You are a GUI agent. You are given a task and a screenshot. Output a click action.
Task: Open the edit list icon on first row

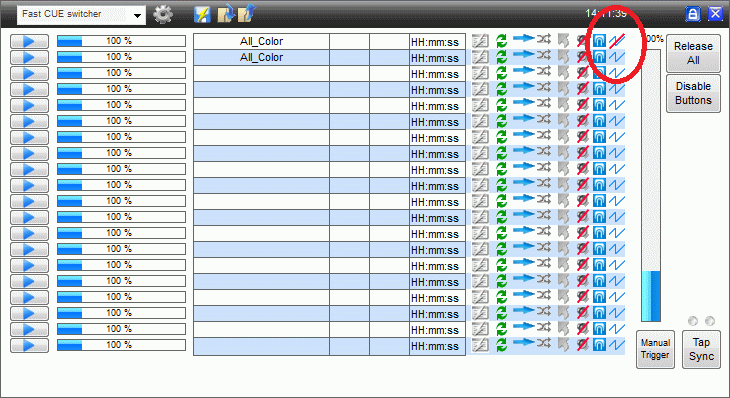[x=480, y=41]
